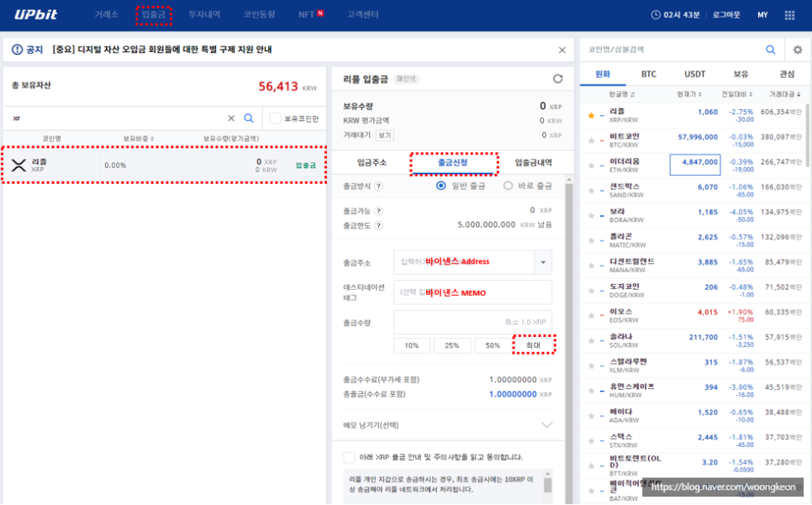Toggle favorite star for 비트코인
This screenshot has width=812, height=505.
click(591, 140)
